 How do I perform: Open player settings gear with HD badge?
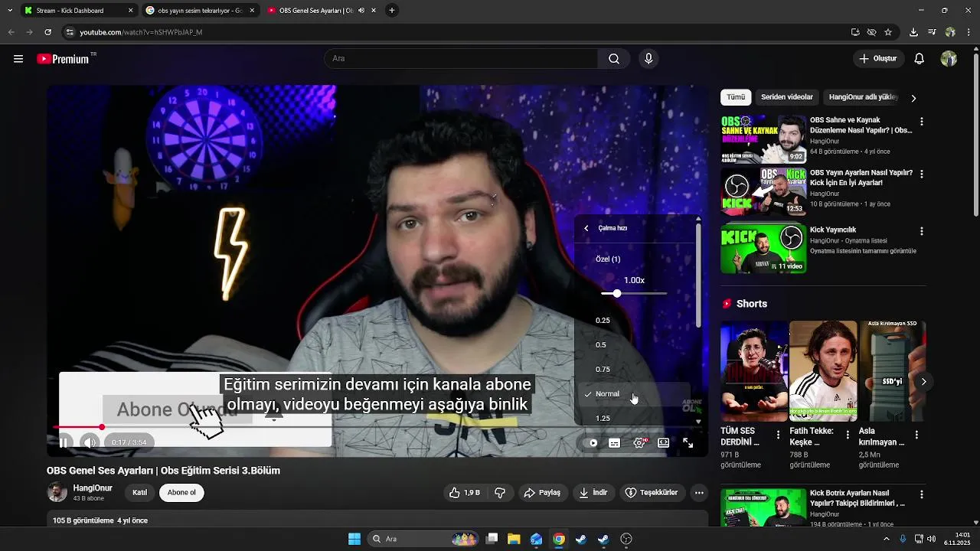[639, 443]
